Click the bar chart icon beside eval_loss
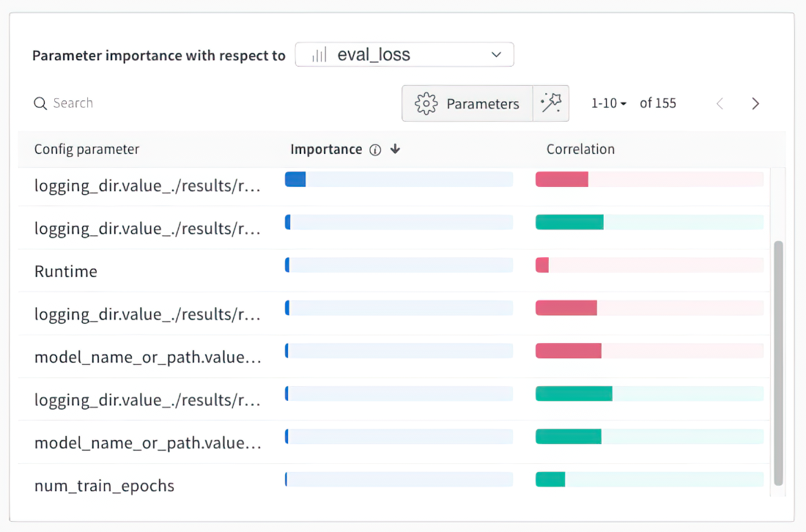 tap(319, 54)
